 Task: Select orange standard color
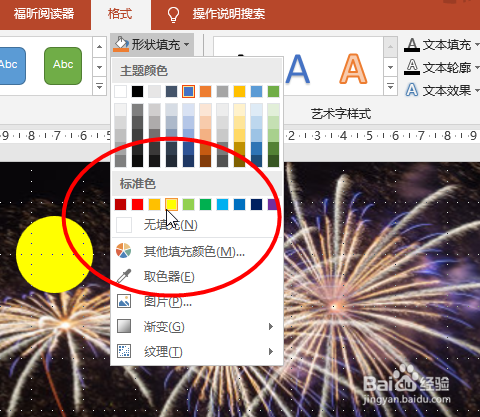pyautogui.click(x=154, y=204)
